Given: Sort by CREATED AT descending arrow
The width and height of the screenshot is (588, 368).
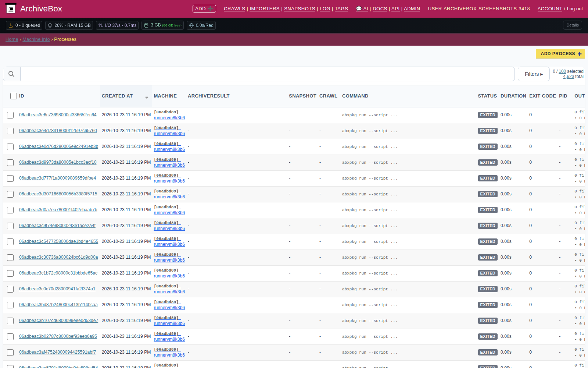Looking at the screenshot, I should point(147,98).
